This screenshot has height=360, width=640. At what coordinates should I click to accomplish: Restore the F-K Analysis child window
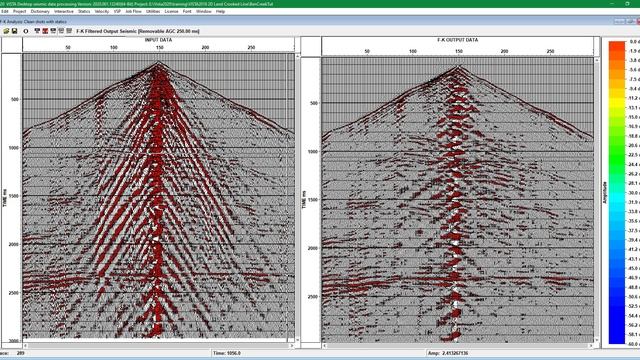630,21
